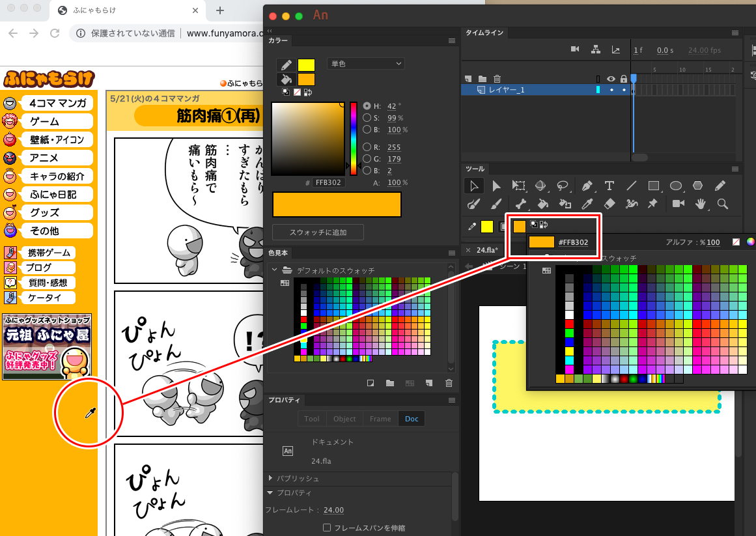Toggle show/hide all layers eye icon

click(611, 79)
